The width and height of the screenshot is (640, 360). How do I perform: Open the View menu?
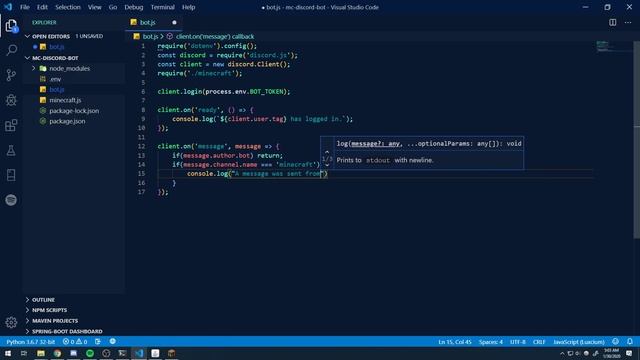click(94, 7)
